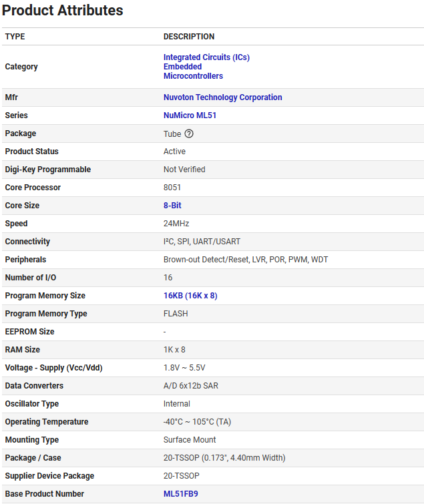Select the 1.8V ~ 5.5V voltage value
This screenshot has width=424, height=504.
click(x=184, y=368)
